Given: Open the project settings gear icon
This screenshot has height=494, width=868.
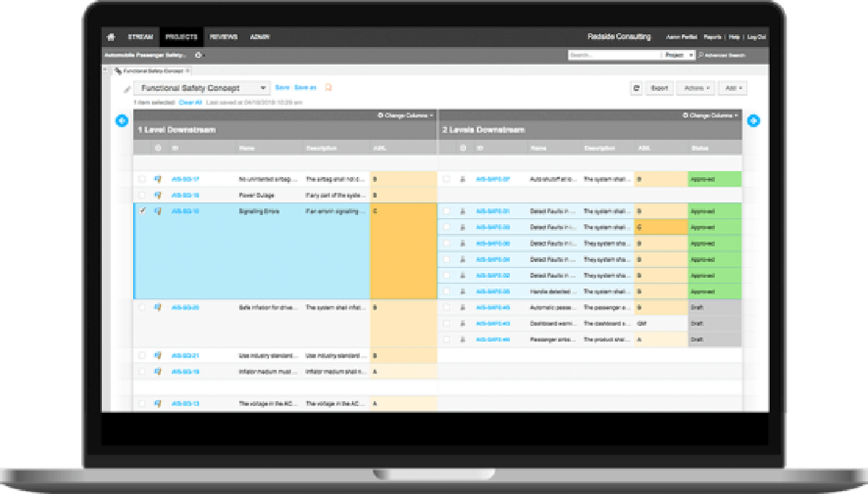Looking at the screenshot, I should coord(199,55).
